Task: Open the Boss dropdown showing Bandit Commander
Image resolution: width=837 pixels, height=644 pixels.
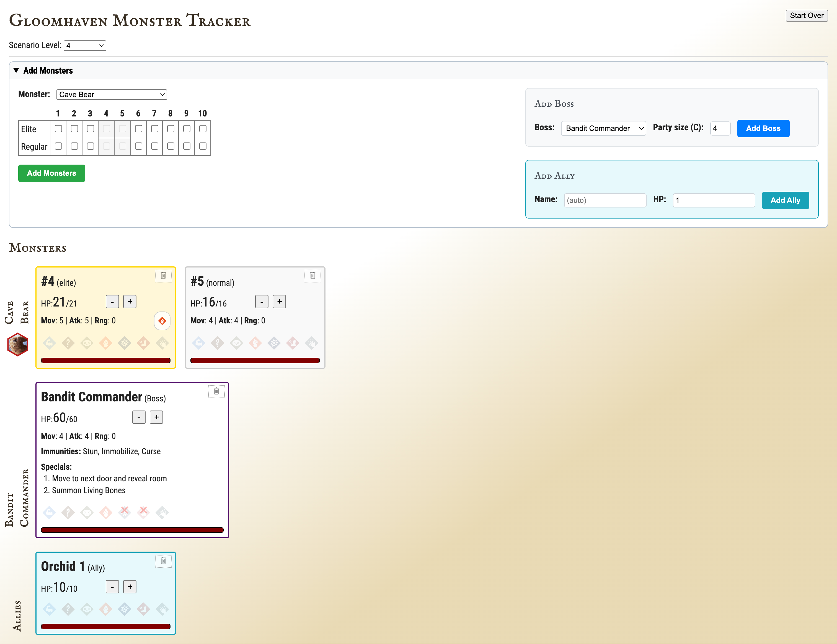Action: [x=603, y=128]
